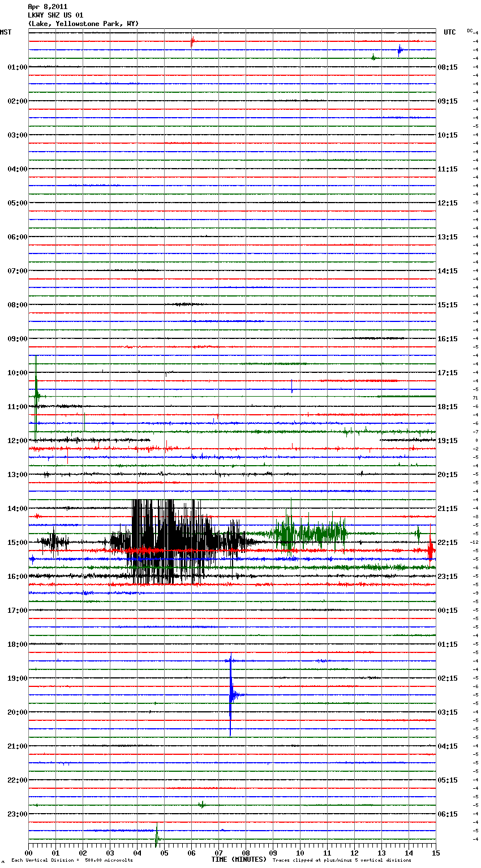Click the UTC timezone label
481x868 pixels.
click(449, 32)
